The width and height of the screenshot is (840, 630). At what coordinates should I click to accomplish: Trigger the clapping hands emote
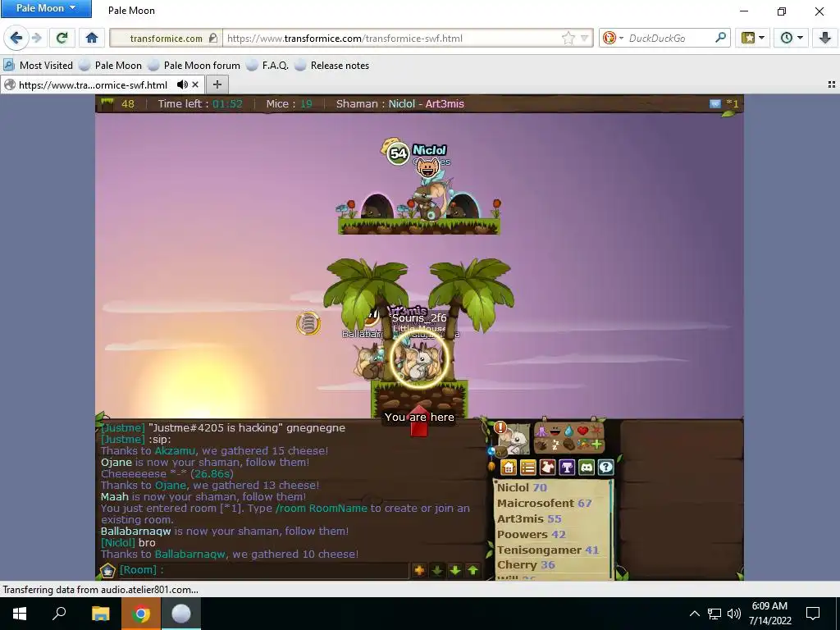point(541,445)
